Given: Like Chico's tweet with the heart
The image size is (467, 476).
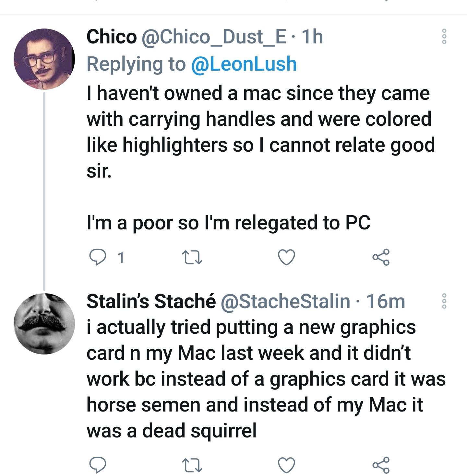Looking at the screenshot, I should coord(287,258).
